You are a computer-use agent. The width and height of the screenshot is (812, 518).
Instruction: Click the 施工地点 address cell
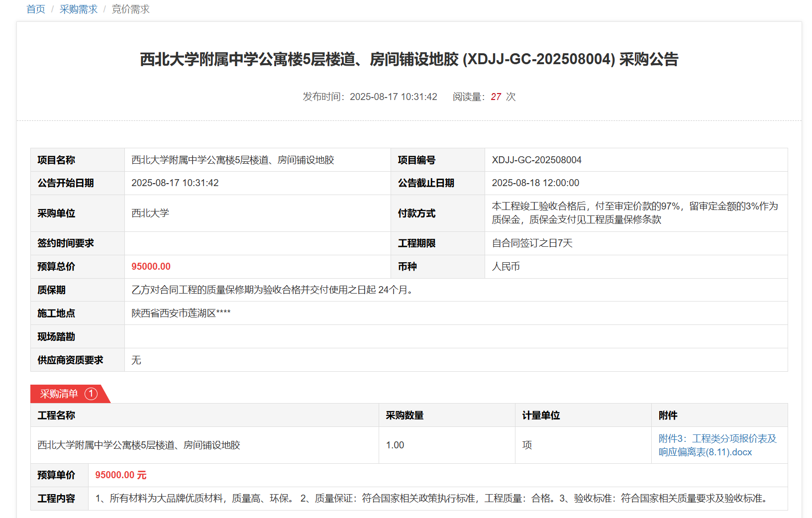tap(181, 313)
